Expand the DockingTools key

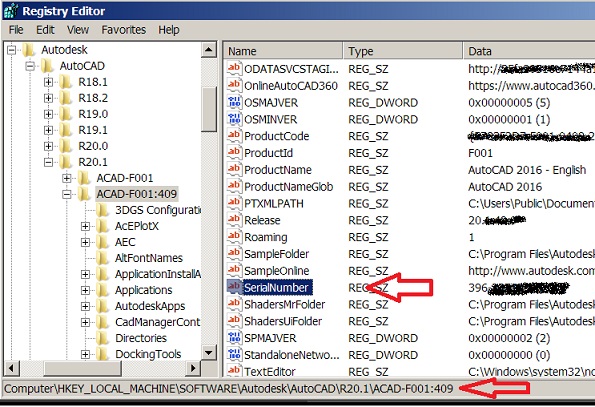85,354
